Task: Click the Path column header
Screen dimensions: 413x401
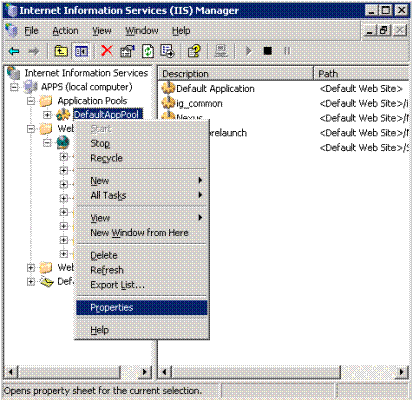Action: click(x=361, y=73)
